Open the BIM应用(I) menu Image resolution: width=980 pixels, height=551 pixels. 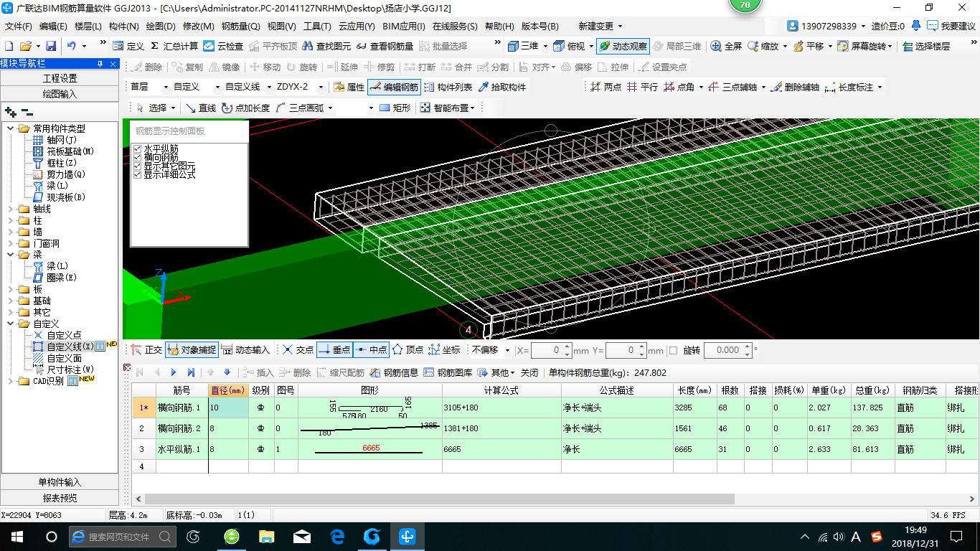404,27
